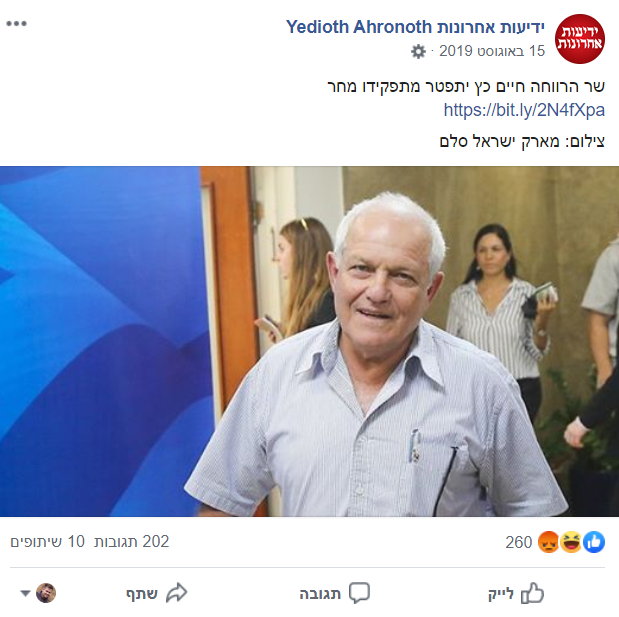Open the post photo of the man
619x617 pixels.
click(310, 341)
